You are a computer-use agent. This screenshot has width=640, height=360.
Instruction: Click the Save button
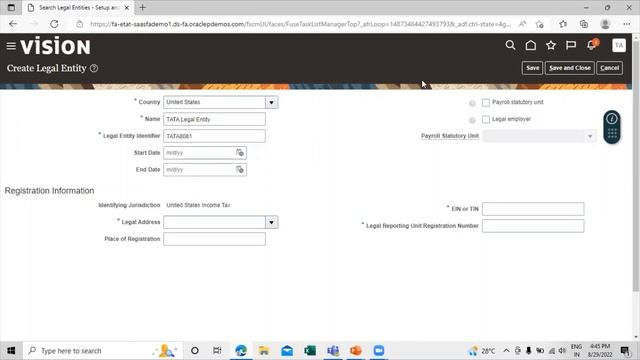(532, 68)
